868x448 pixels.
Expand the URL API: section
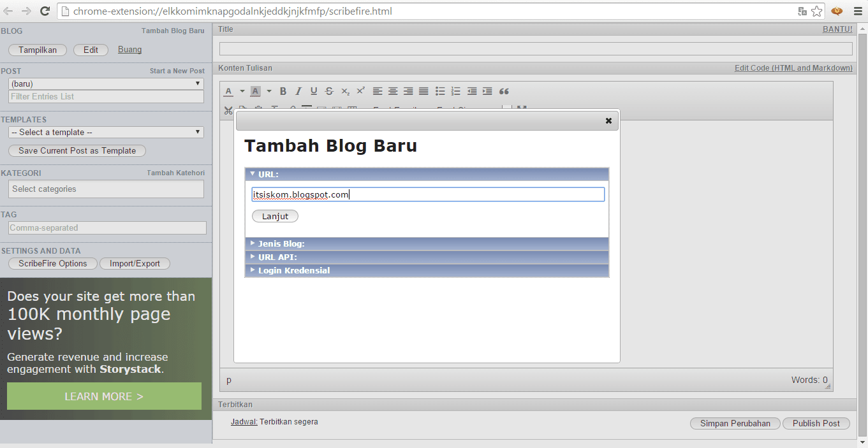coord(427,257)
